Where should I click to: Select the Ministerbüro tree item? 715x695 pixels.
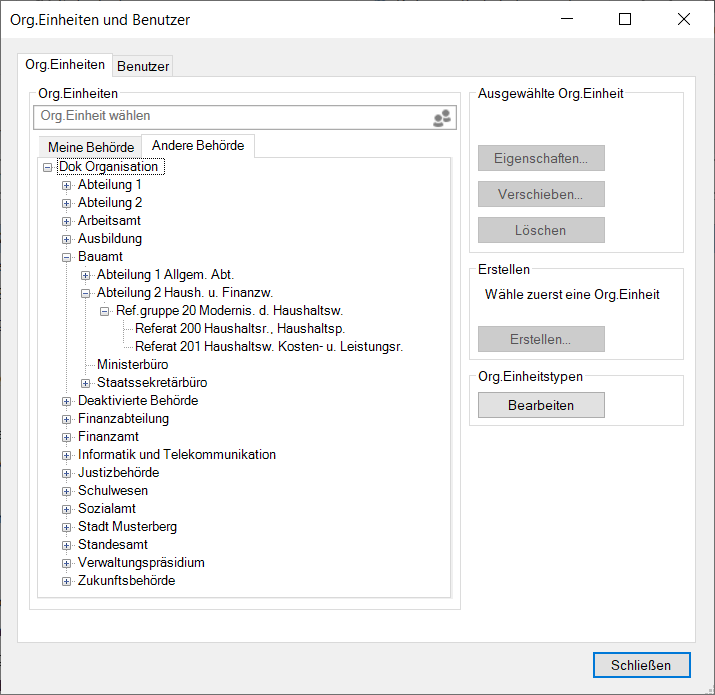[132, 365]
